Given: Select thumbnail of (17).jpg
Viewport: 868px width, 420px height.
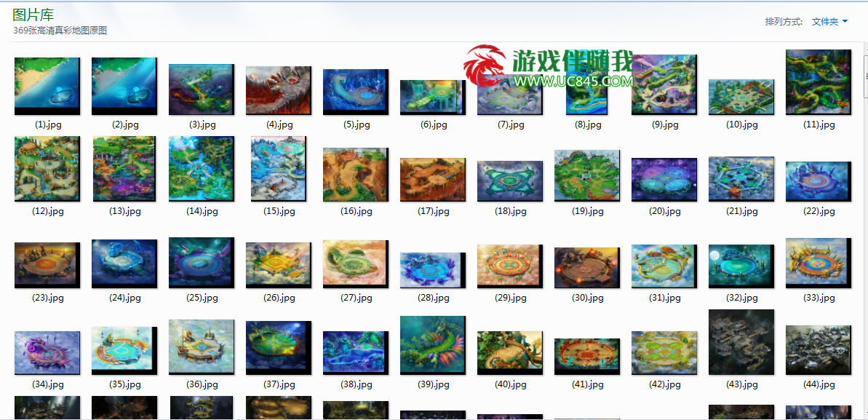Looking at the screenshot, I should coord(433,180).
